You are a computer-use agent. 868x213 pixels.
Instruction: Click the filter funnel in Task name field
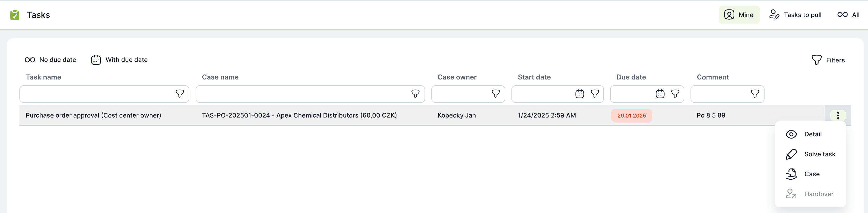(x=180, y=94)
